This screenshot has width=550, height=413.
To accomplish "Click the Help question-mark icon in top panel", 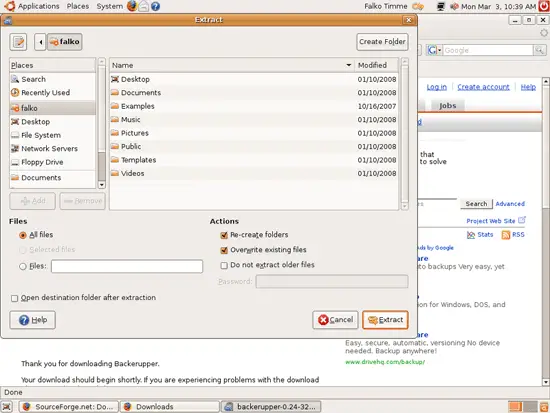I will click(155, 6).
